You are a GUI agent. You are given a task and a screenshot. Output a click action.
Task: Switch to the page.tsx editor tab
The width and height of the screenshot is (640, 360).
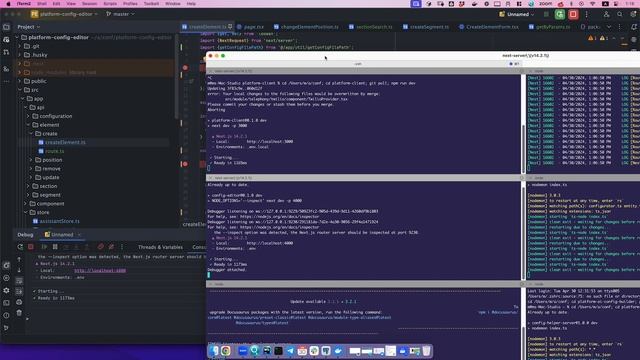tap(251, 27)
